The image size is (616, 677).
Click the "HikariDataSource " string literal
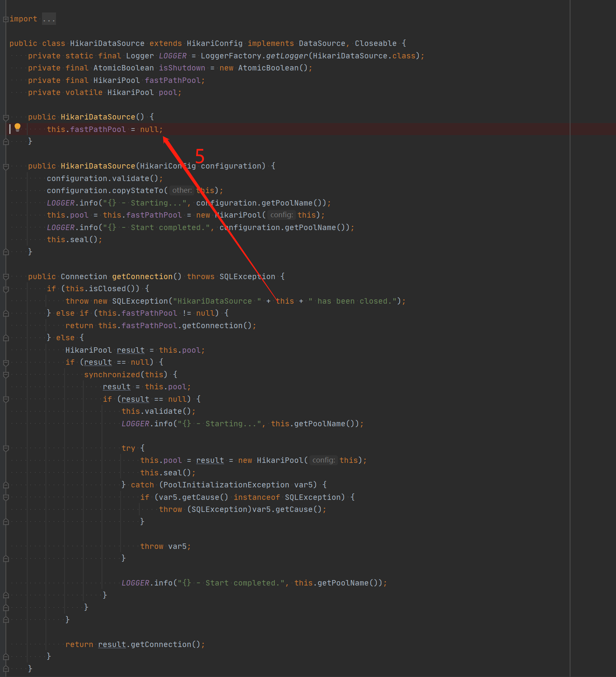pos(217,301)
